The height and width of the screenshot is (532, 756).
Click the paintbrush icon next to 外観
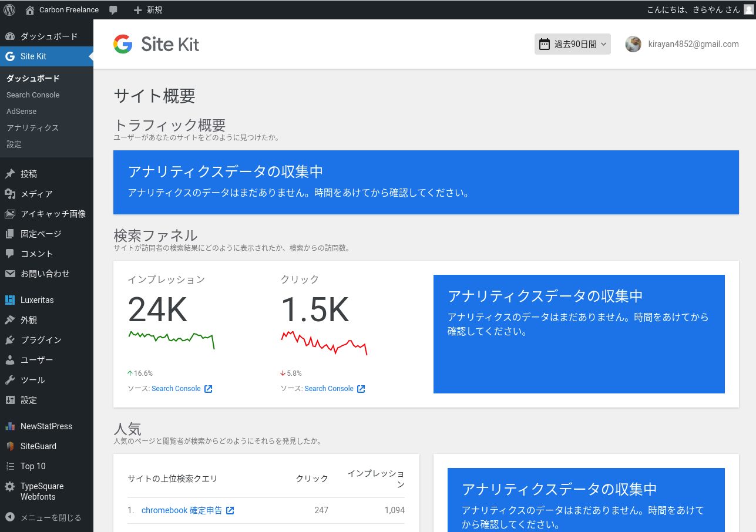click(x=9, y=320)
